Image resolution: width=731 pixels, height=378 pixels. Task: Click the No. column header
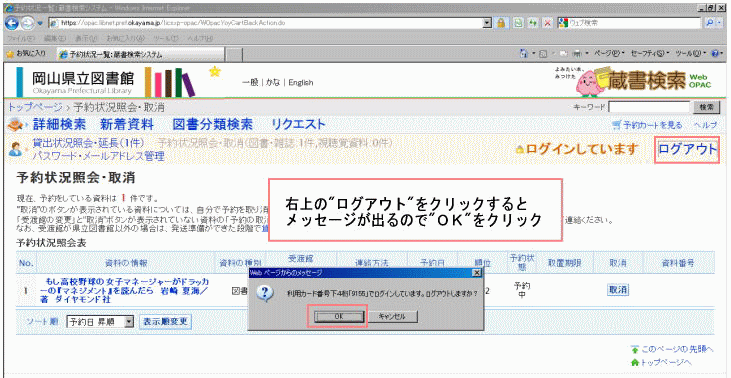[26, 263]
